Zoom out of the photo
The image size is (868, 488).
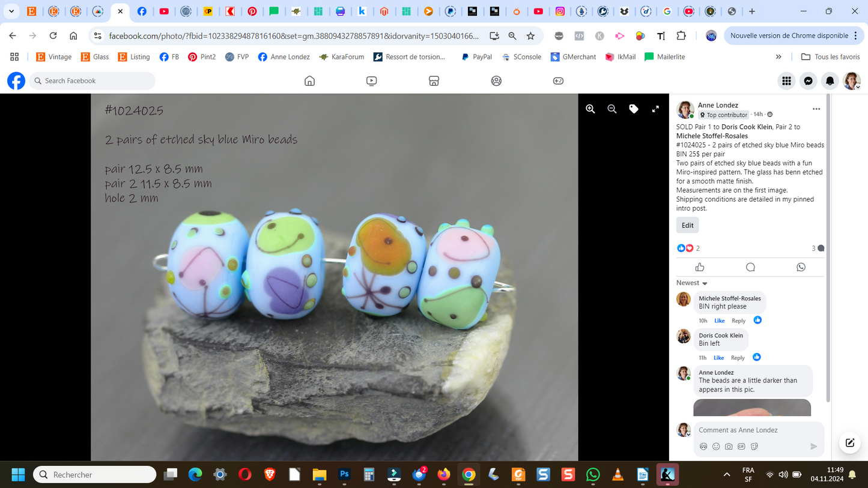(612, 109)
